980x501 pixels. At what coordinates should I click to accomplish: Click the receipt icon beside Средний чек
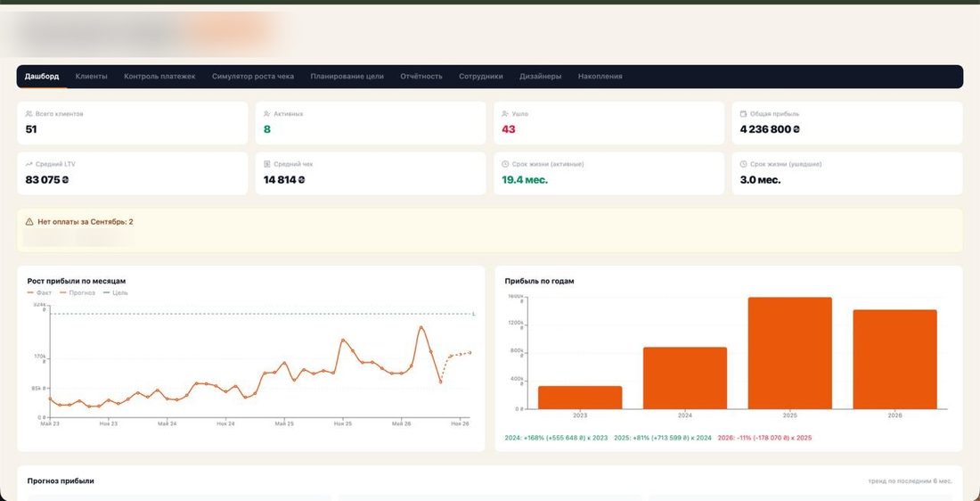click(267, 164)
